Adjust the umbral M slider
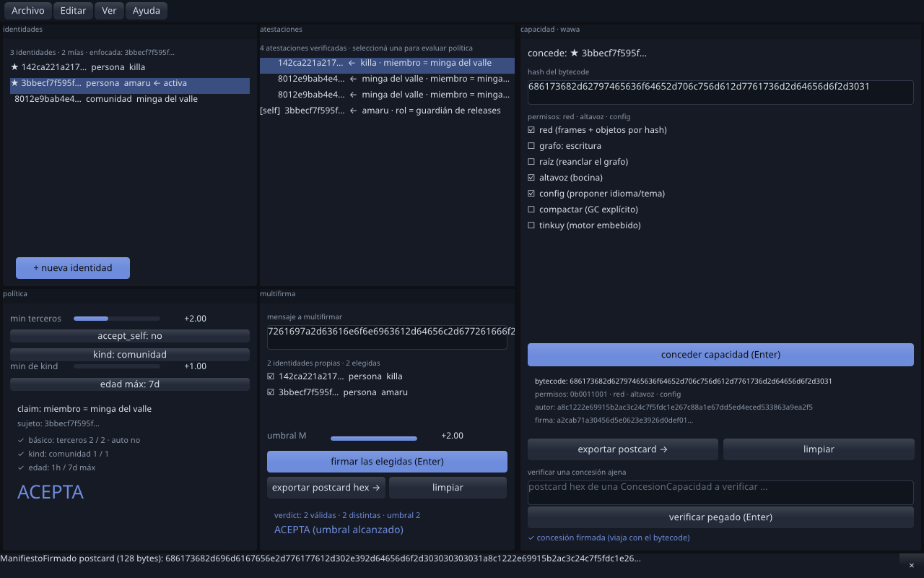Viewport: 924px width, 578px height. click(374, 438)
